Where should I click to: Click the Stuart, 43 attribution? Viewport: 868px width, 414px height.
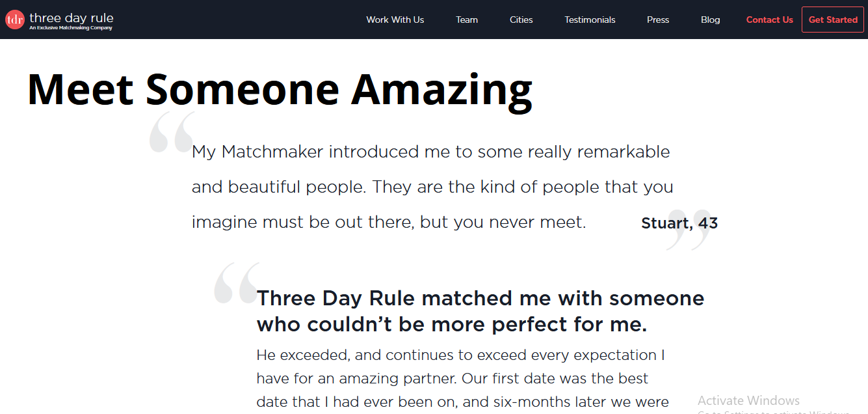coord(679,223)
